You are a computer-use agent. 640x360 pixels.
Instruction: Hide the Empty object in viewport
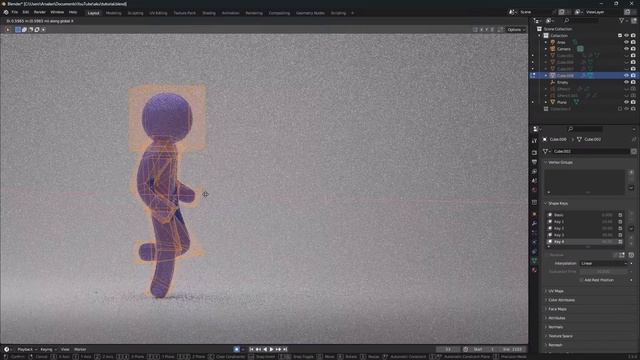pos(627,82)
